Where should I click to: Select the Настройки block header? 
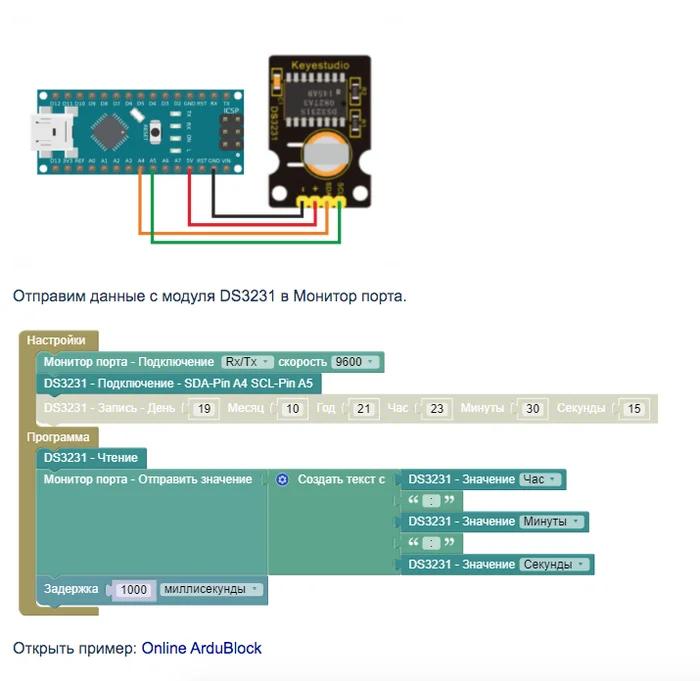pos(56,340)
